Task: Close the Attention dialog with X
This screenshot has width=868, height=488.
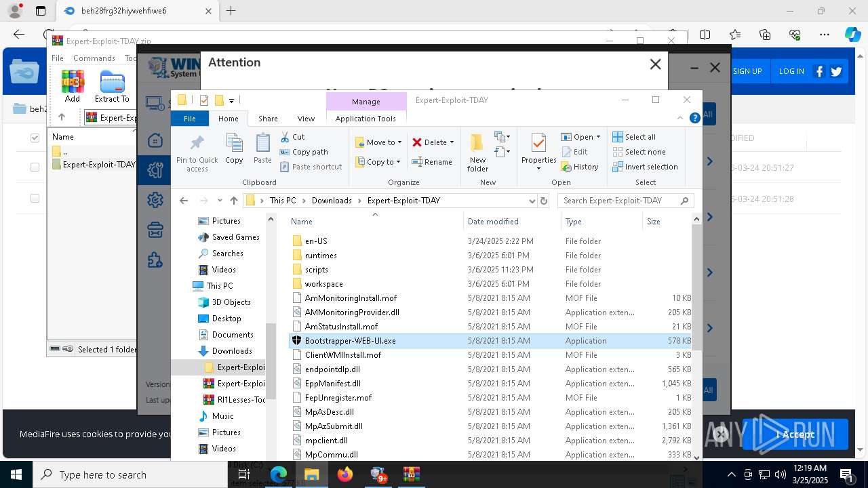Action: tap(655, 64)
